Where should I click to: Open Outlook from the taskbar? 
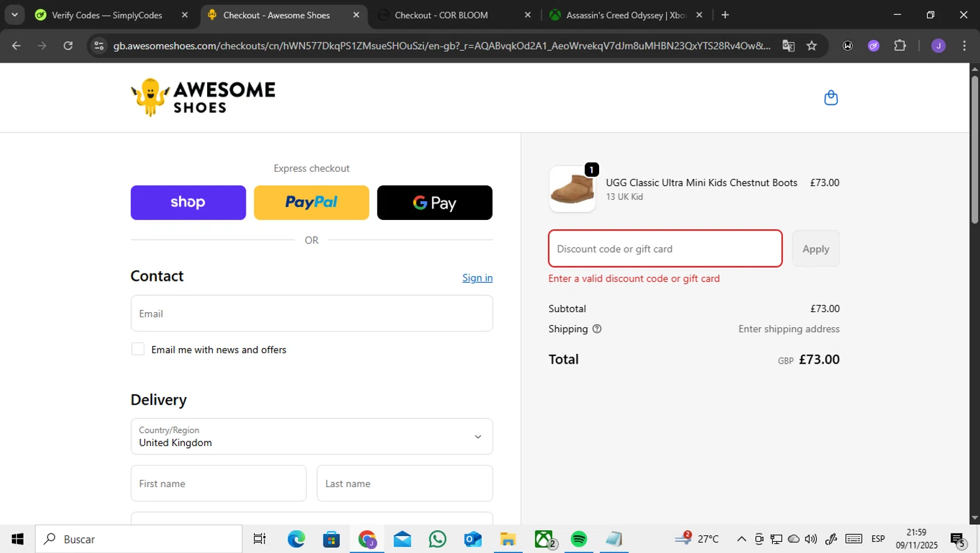pyautogui.click(x=472, y=539)
